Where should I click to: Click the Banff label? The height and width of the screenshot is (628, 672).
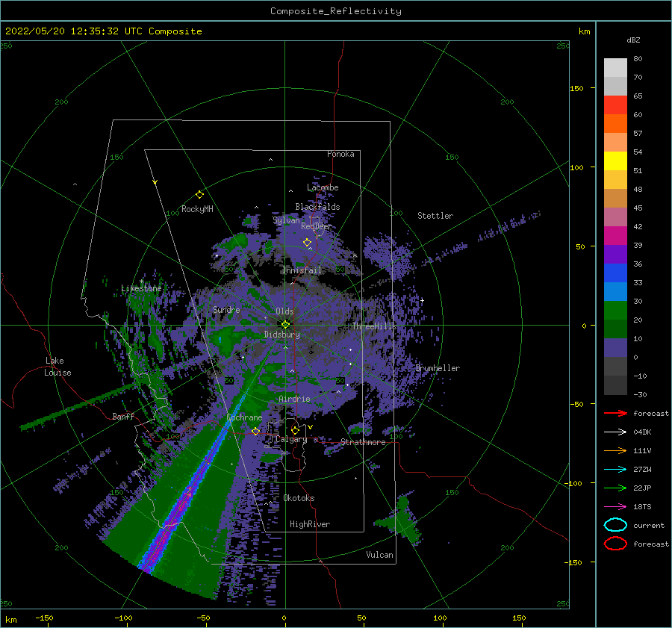point(123,416)
